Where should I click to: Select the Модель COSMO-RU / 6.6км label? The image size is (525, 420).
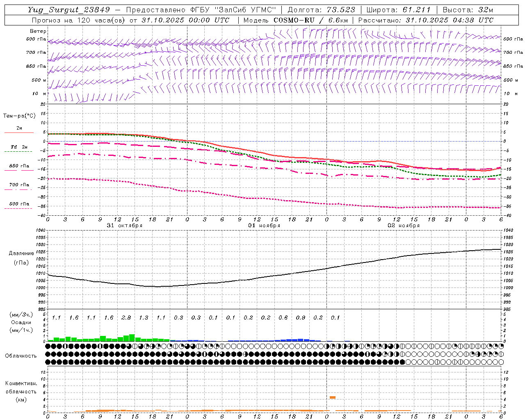tap(296, 20)
